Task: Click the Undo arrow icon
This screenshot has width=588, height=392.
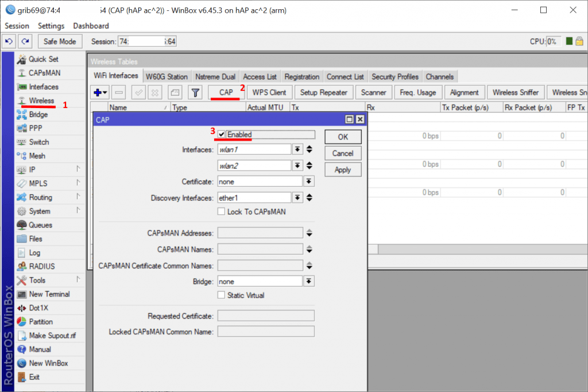Action: pos(9,41)
